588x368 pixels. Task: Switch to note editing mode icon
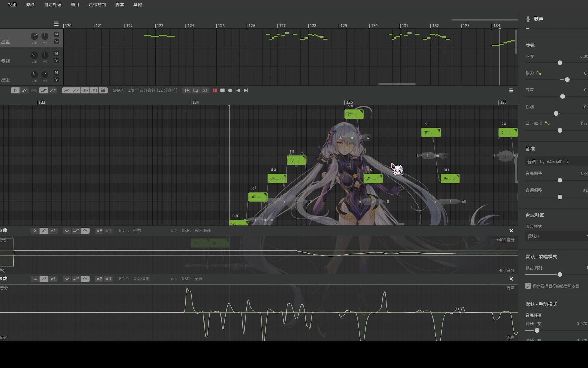44,90
